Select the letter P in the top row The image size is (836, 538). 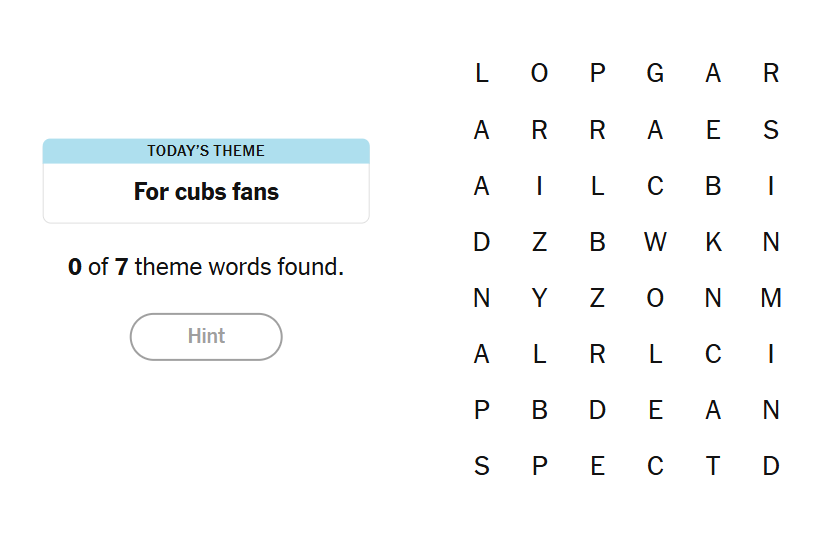pos(597,73)
